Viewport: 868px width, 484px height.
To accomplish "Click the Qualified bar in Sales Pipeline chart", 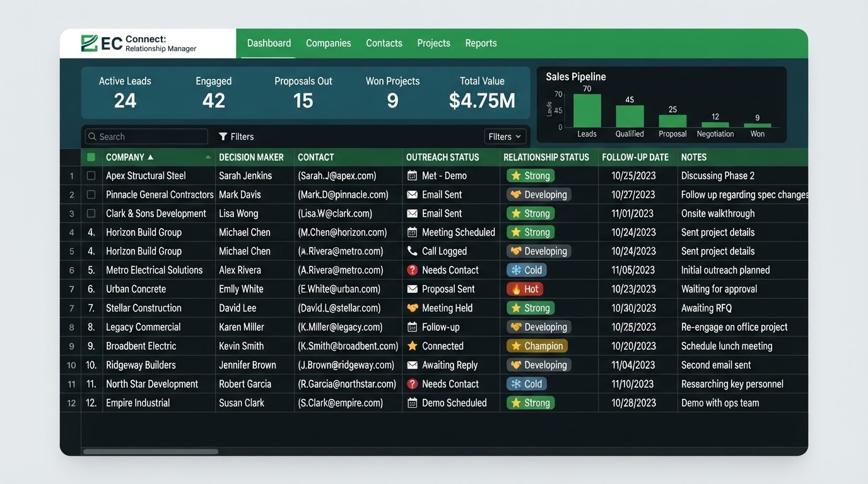I will 630,117.
